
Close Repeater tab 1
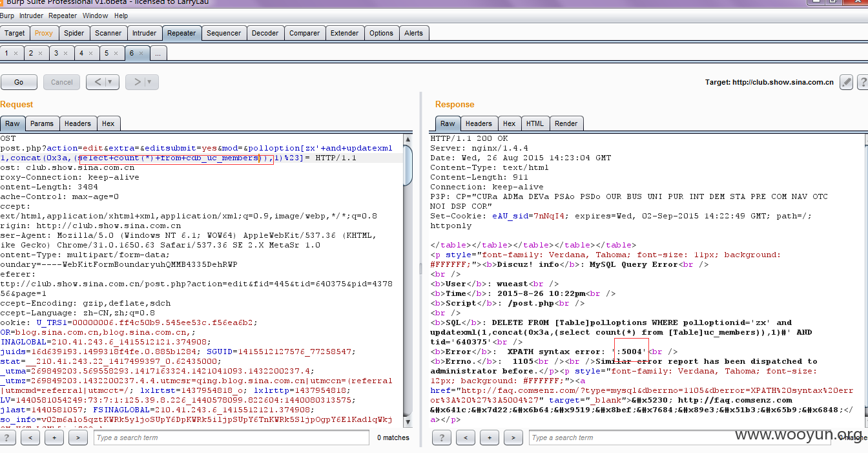pyautogui.click(x=16, y=53)
